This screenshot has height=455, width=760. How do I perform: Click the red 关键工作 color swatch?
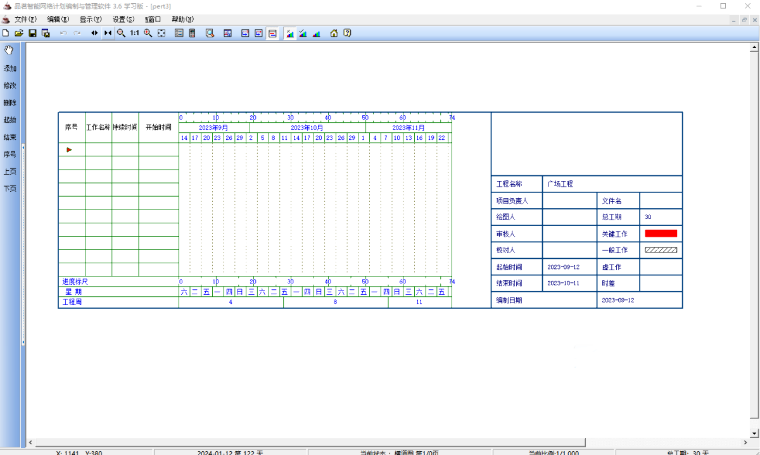tap(661, 234)
